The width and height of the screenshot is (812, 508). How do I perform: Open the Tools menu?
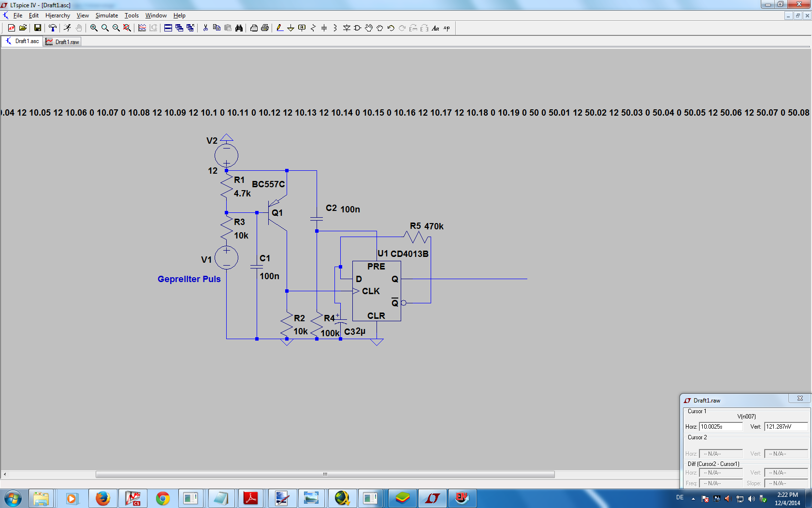[131, 15]
